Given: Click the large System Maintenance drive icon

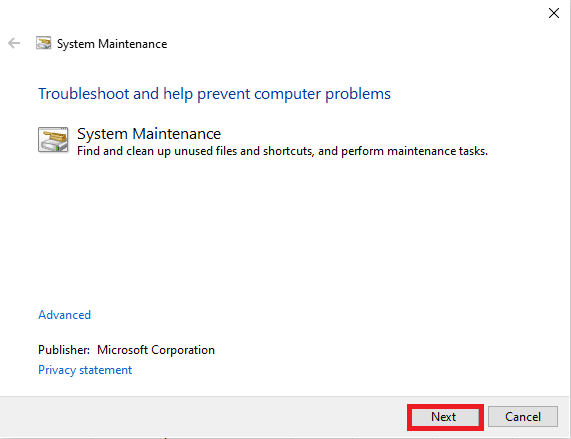Looking at the screenshot, I should coord(53,139).
